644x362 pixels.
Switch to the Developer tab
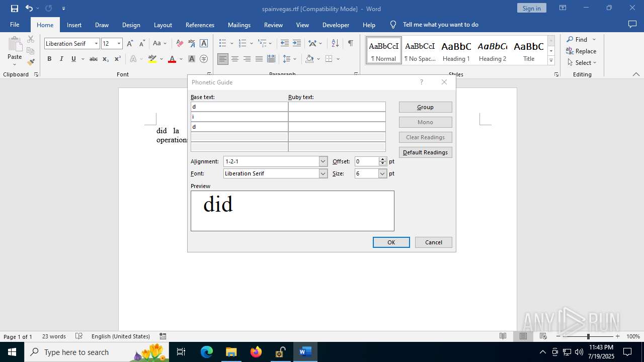[x=336, y=25]
